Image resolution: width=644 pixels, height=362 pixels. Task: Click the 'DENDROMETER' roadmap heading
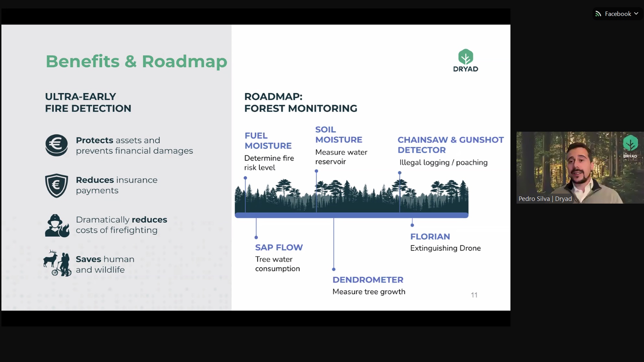click(x=368, y=280)
